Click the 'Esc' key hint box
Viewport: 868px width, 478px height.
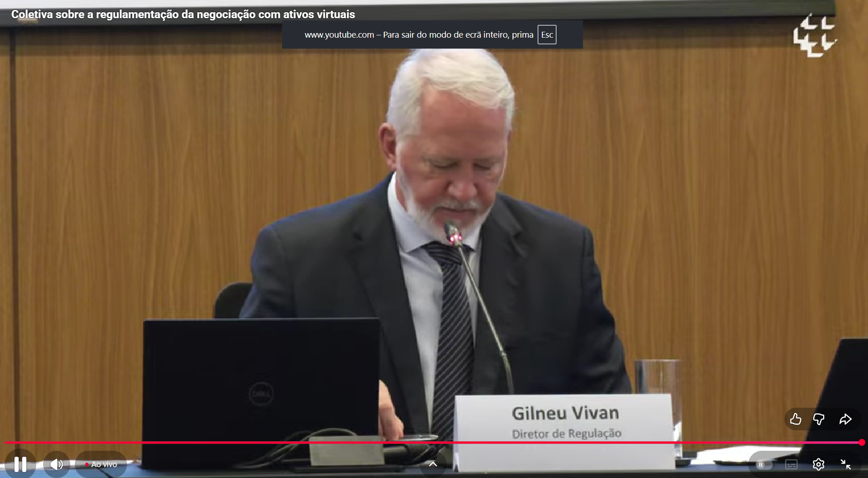coord(547,35)
